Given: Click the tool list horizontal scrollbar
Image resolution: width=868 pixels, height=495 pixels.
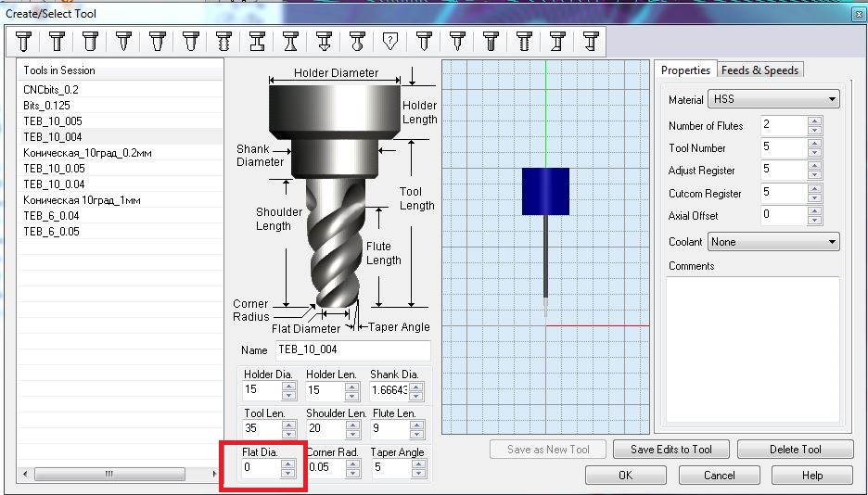Looking at the screenshot, I should tap(111, 474).
